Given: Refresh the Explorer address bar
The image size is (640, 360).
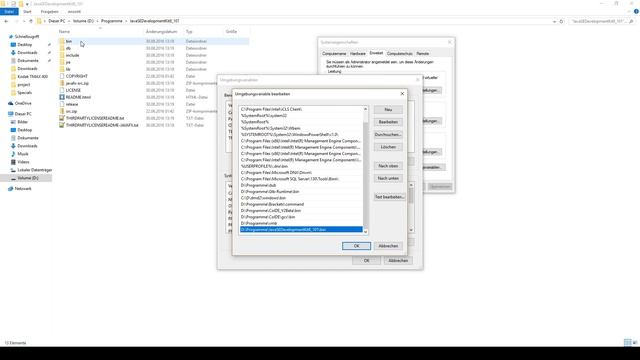Looking at the screenshot, I should [561, 21].
